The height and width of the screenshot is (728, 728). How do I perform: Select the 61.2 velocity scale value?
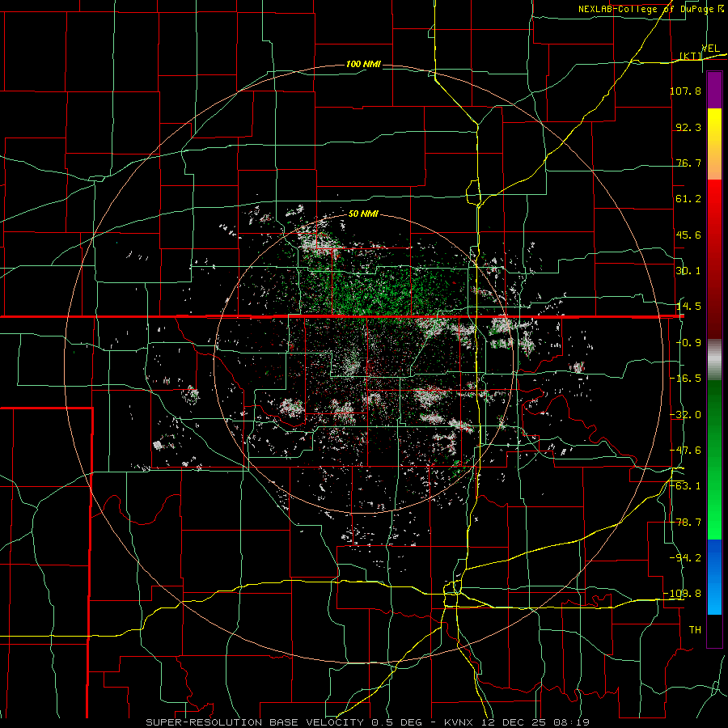(688, 199)
